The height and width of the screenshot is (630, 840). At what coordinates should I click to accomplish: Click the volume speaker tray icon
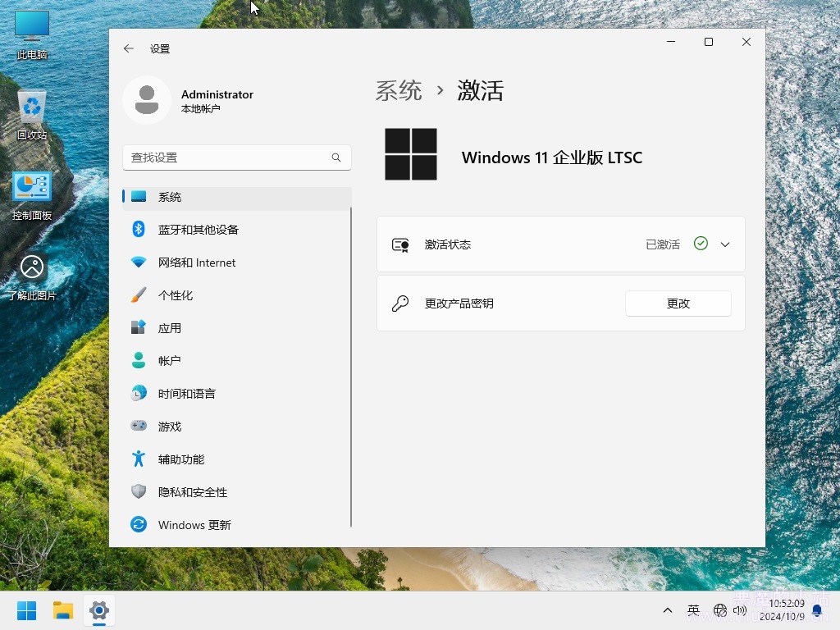coord(740,610)
